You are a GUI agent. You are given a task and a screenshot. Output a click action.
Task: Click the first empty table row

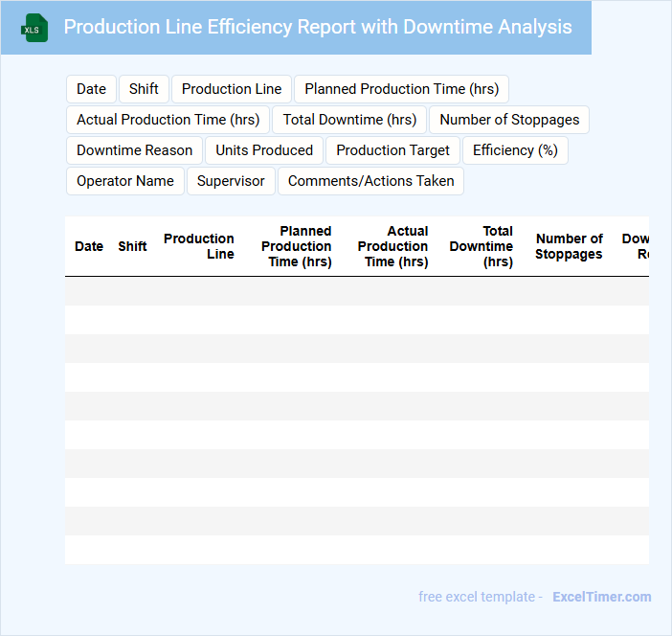point(356,291)
